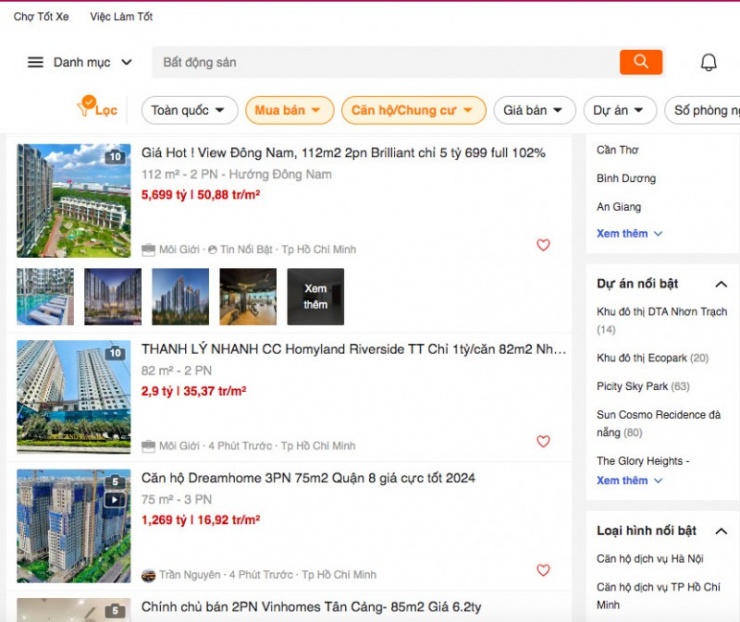740x622 pixels.
Task: Open the Xem thêm photos thumbnail
Action: pos(315,297)
